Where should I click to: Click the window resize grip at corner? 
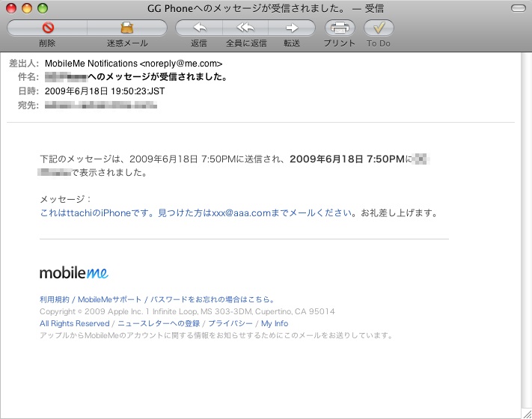pos(527,414)
